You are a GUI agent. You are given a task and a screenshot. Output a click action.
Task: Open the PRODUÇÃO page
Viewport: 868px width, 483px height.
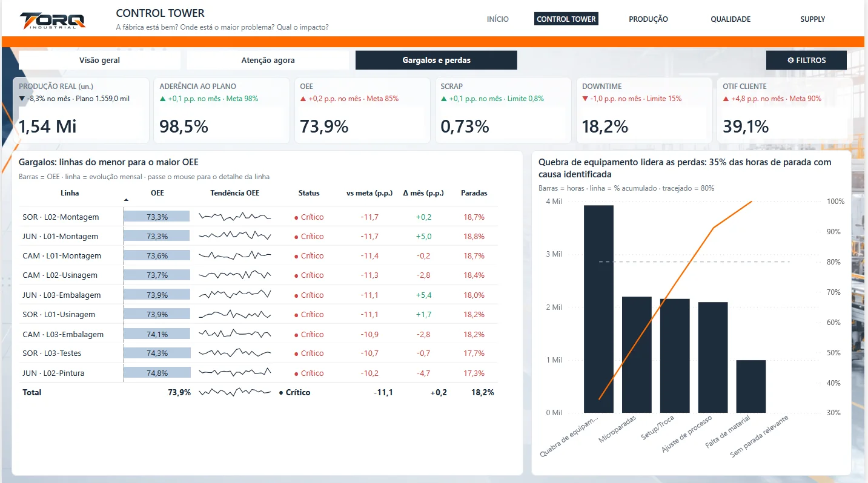(648, 19)
